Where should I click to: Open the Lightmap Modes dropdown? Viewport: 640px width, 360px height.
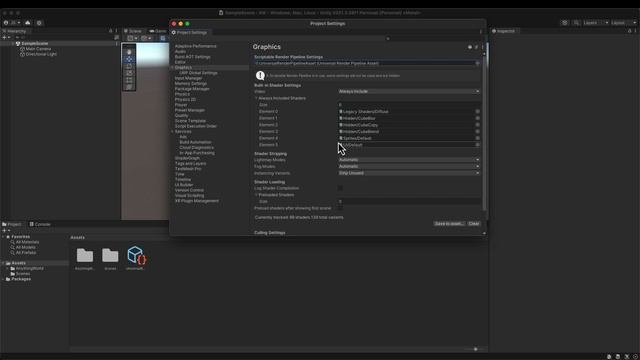click(409, 160)
